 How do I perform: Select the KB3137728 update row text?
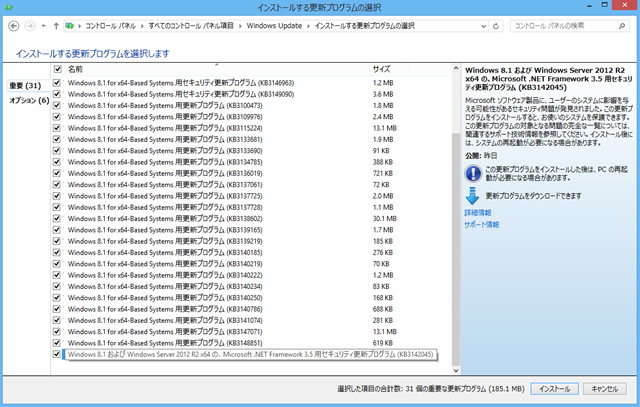[165, 207]
